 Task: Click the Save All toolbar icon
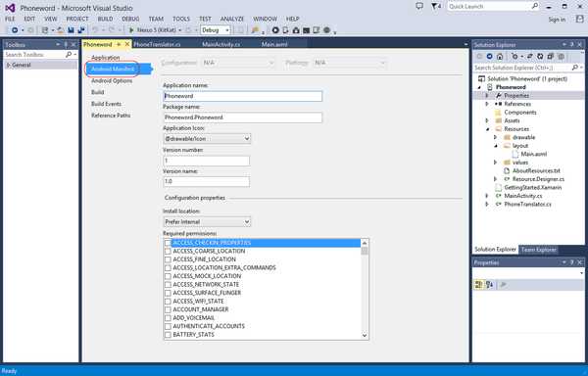(x=81, y=30)
